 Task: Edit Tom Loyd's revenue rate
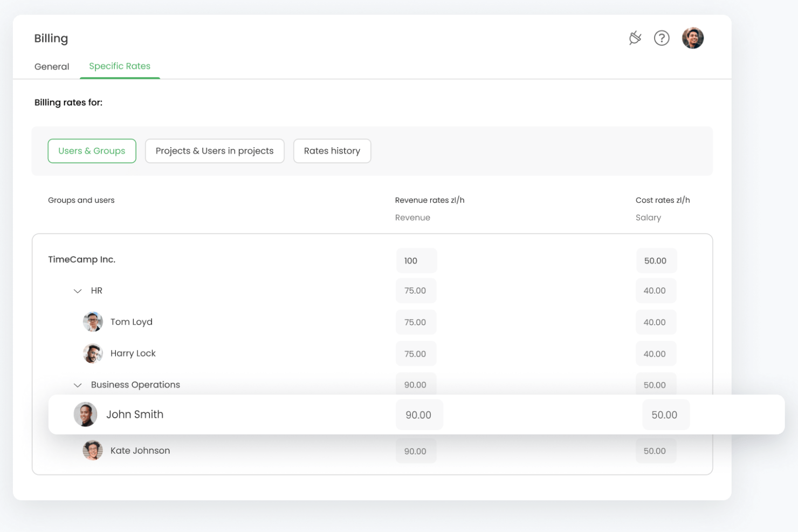(x=416, y=322)
